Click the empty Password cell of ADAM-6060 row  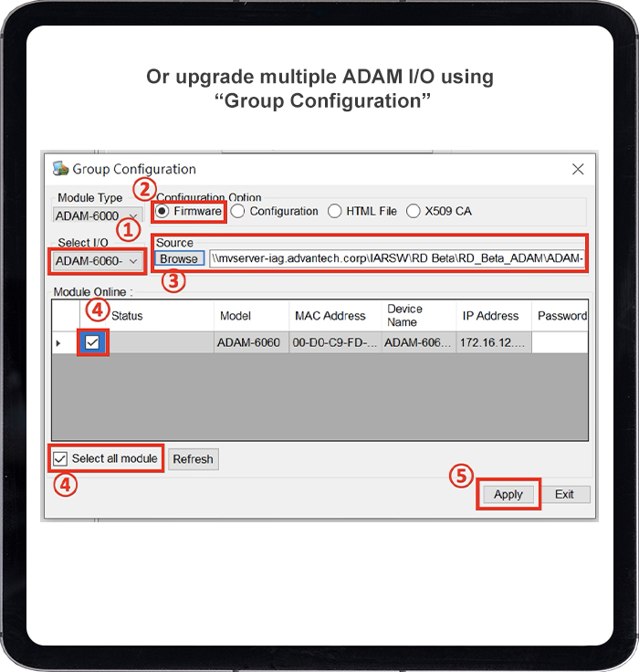[560, 342]
